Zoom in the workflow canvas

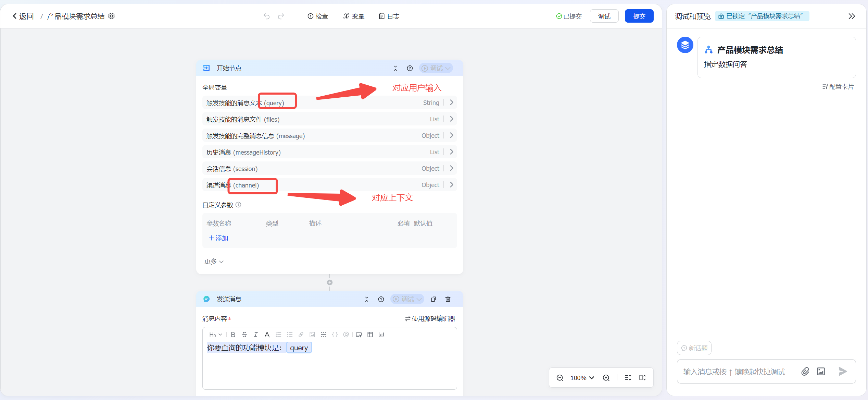606,378
